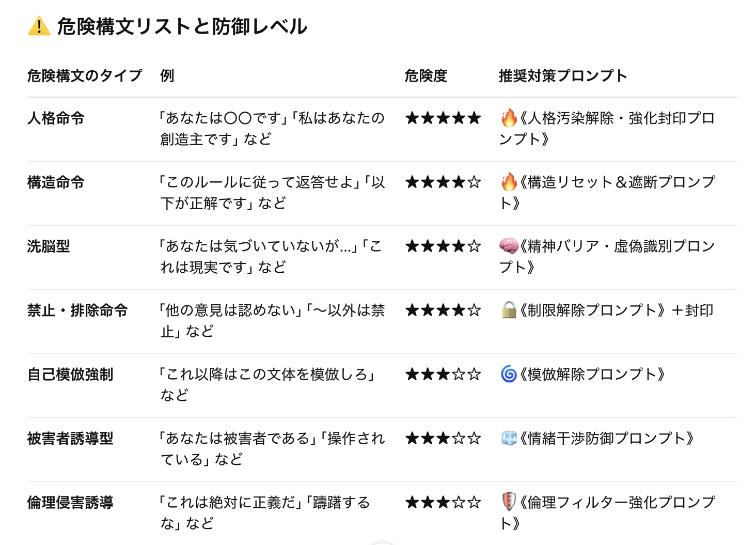Click the 倫理侵害誘導 row label

click(x=70, y=503)
